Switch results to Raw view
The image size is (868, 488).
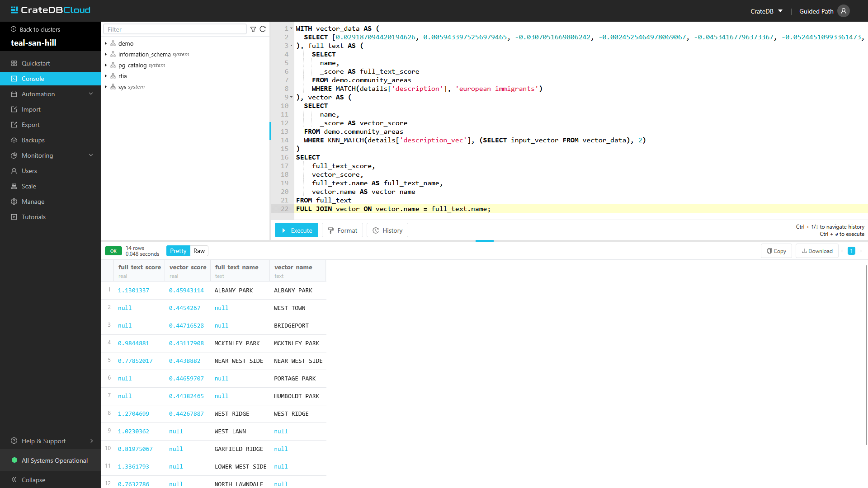coord(199,251)
